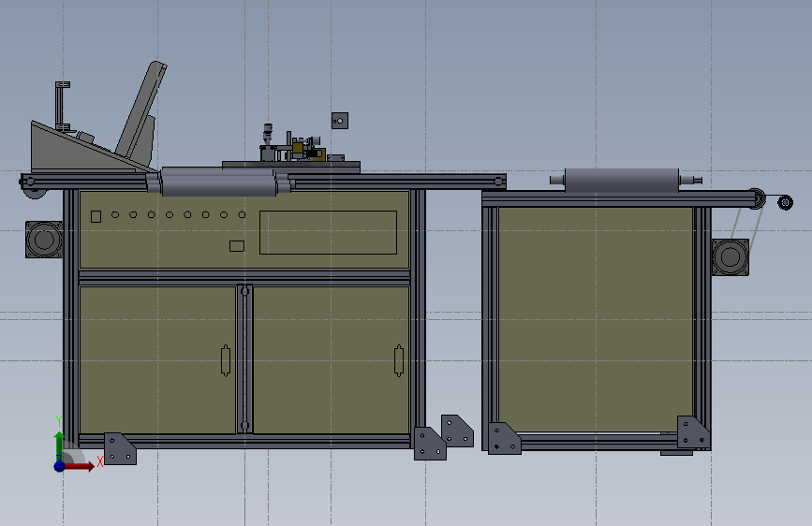This screenshot has width=812, height=526.
Task: Select the vertical stand behind the console
Action: point(62,107)
